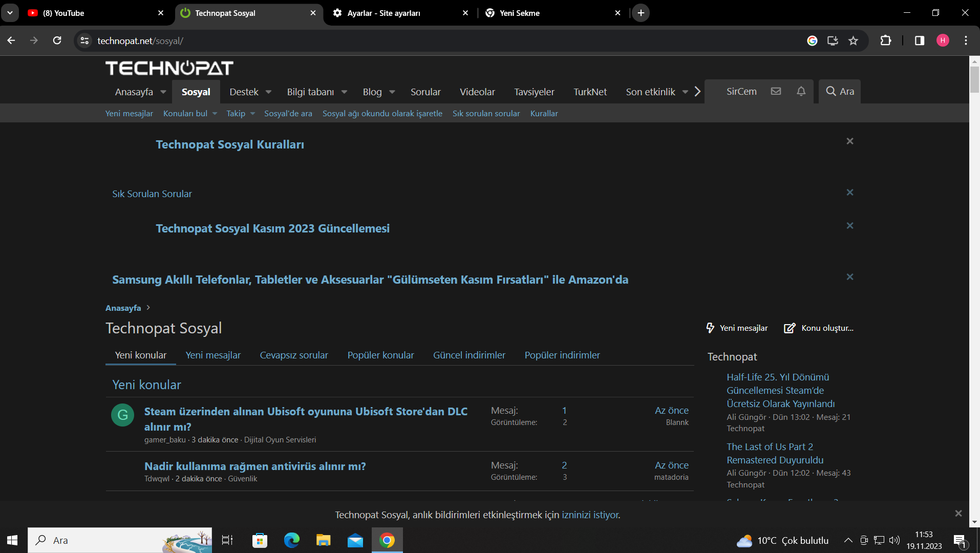980x553 pixels.
Task: Select the Güncel indirimler tab
Action: (x=469, y=355)
